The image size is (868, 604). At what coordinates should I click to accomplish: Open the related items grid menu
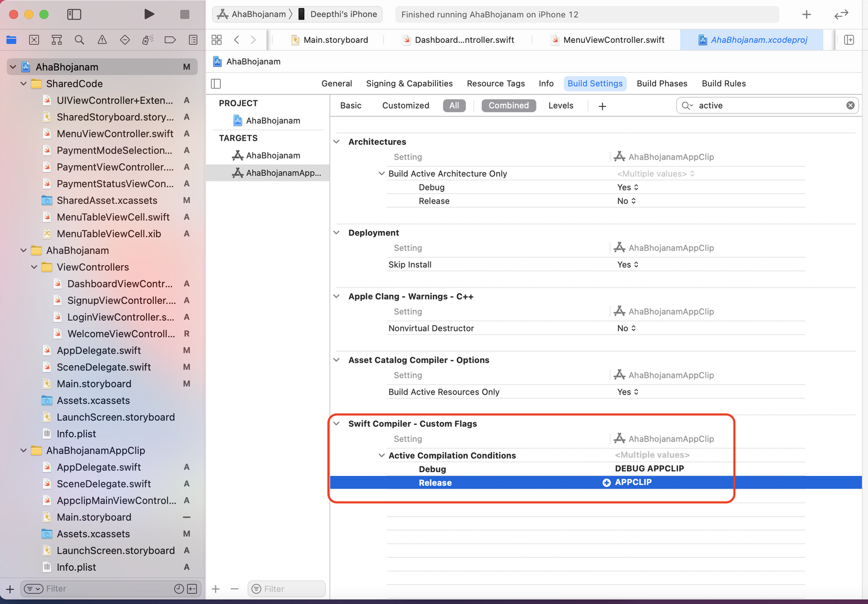pyautogui.click(x=216, y=40)
